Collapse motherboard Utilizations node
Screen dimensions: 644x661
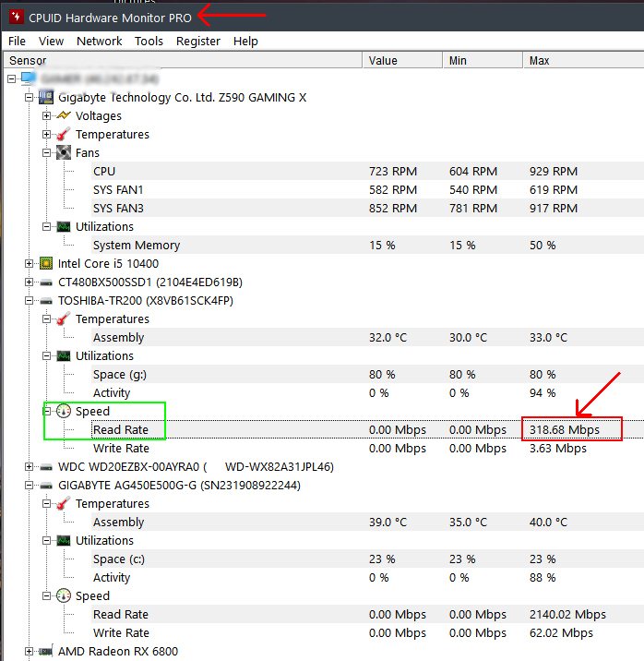(x=46, y=227)
